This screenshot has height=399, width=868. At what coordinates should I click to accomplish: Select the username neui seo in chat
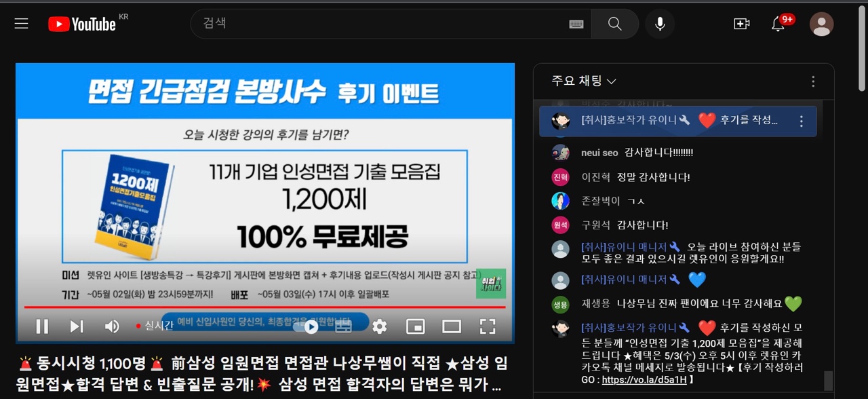click(599, 153)
